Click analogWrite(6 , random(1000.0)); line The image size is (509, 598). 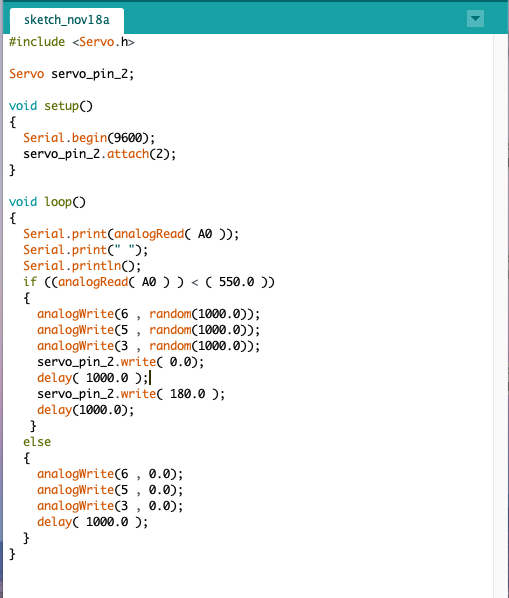click(x=148, y=314)
